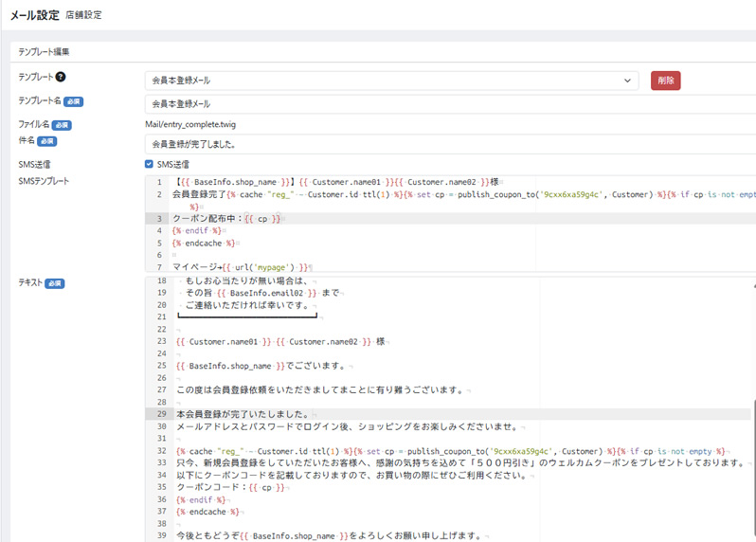Viewport: 756px width, 542px height.
Task: Click text line 36 {% endif %}
Action: (x=201, y=500)
